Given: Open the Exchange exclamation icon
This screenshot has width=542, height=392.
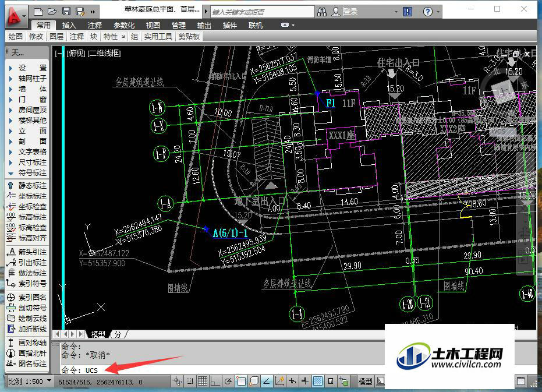Looking at the screenshot, I should click(x=408, y=12).
